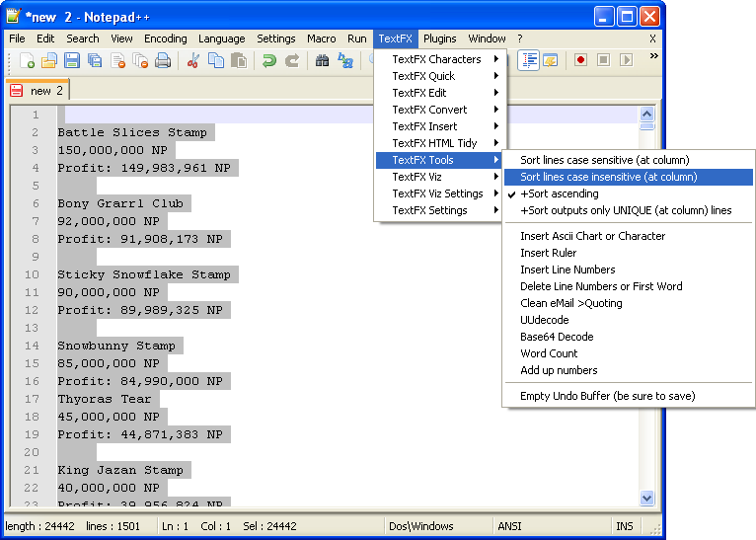Viewport: 756px width, 540px height.
Task: Click the Save floppy disk icon
Action: point(72,61)
